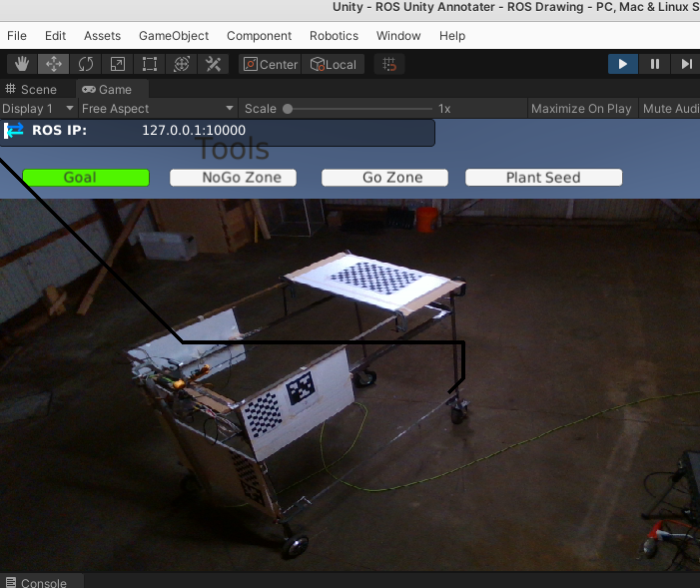Click the Play button
The height and width of the screenshot is (588, 700).
pos(623,64)
